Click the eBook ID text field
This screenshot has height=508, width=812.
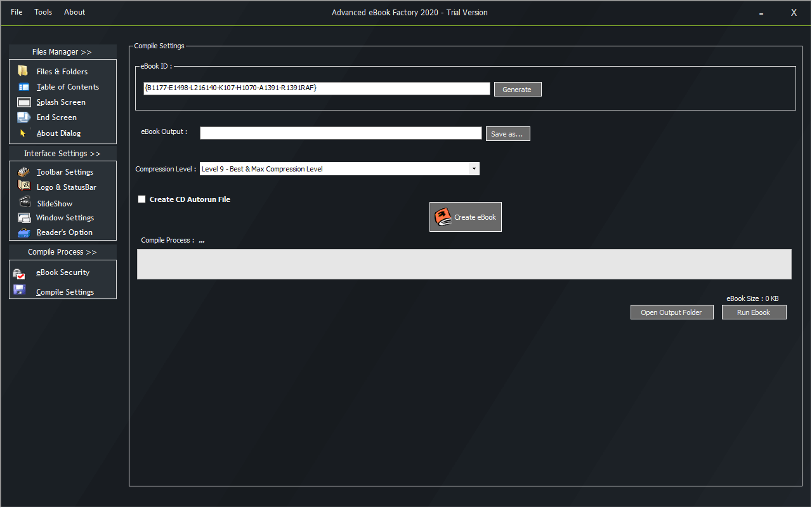coord(317,88)
